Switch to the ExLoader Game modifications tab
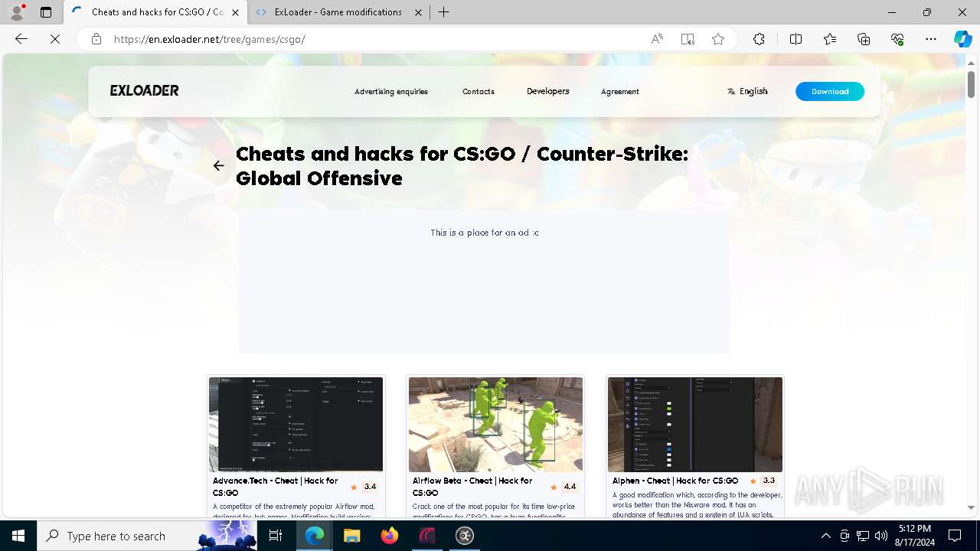Image resolution: width=980 pixels, height=551 pixels. (338, 12)
